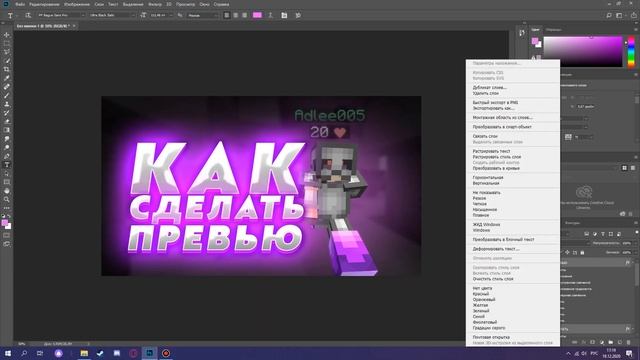
Task: Select the Dodge tool
Action: click(7, 147)
